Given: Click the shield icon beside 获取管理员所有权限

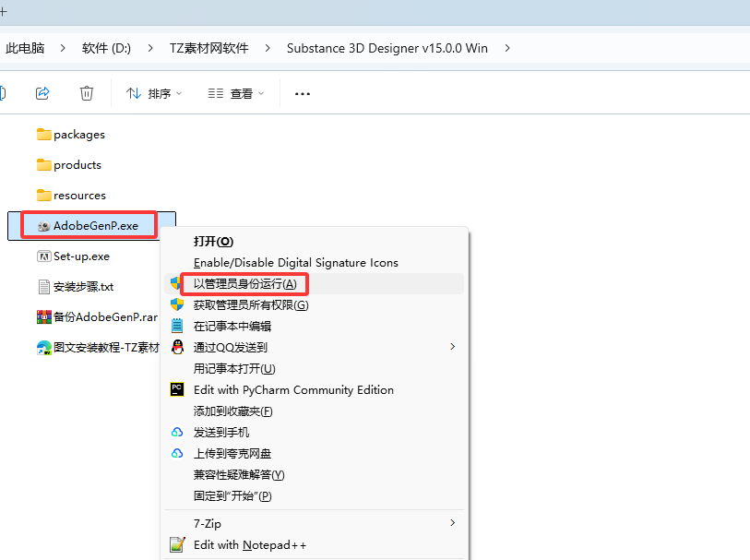Looking at the screenshot, I should [177, 304].
